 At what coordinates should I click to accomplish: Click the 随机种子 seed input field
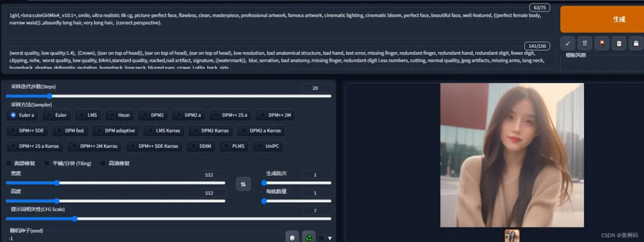(144, 238)
